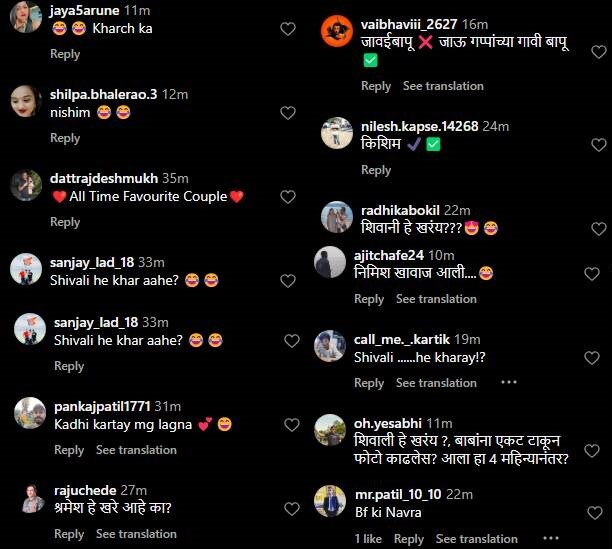
Task: Open vaibhaviii_2627's orange avatar
Action: pyautogui.click(x=336, y=31)
